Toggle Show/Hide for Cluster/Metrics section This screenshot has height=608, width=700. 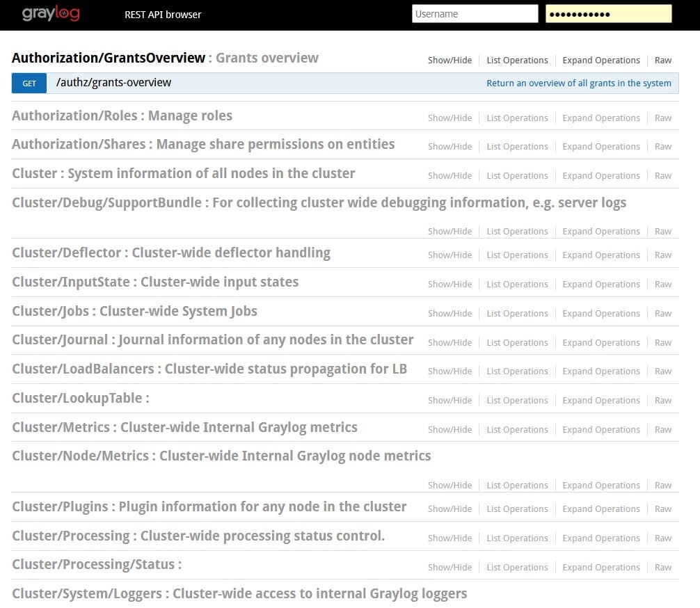point(450,430)
